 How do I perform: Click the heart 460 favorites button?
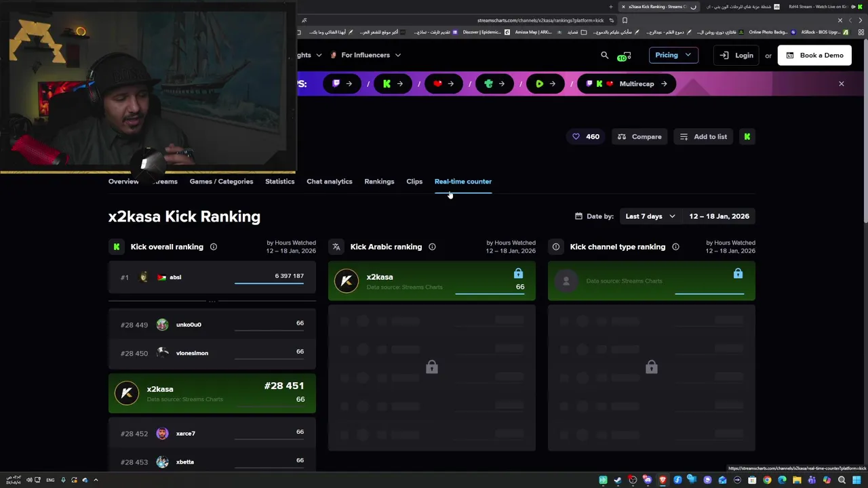pos(586,137)
